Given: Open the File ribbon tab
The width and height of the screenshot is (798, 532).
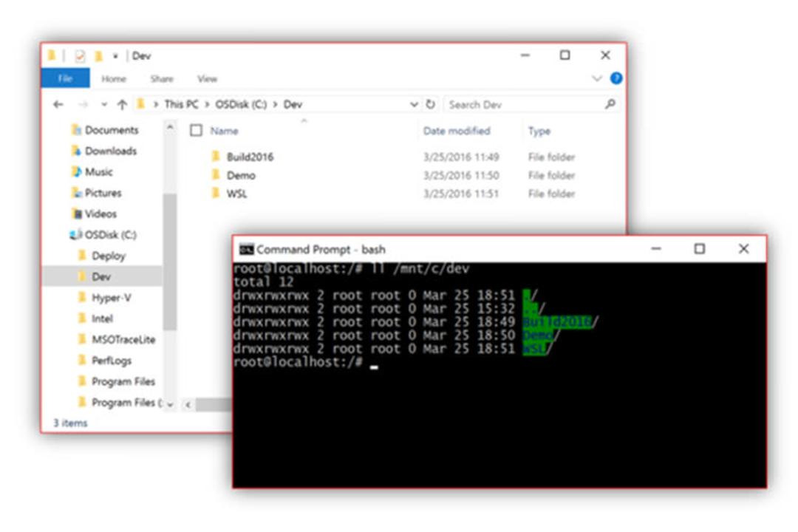Looking at the screenshot, I should tap(66, 78).
